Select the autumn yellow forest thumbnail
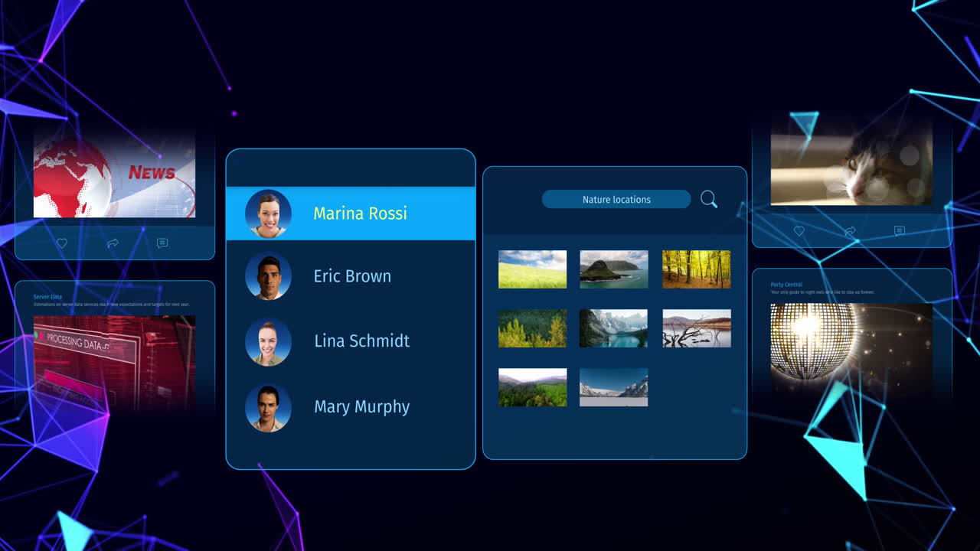This screenshot has height=551, width=980. [696, 269]
